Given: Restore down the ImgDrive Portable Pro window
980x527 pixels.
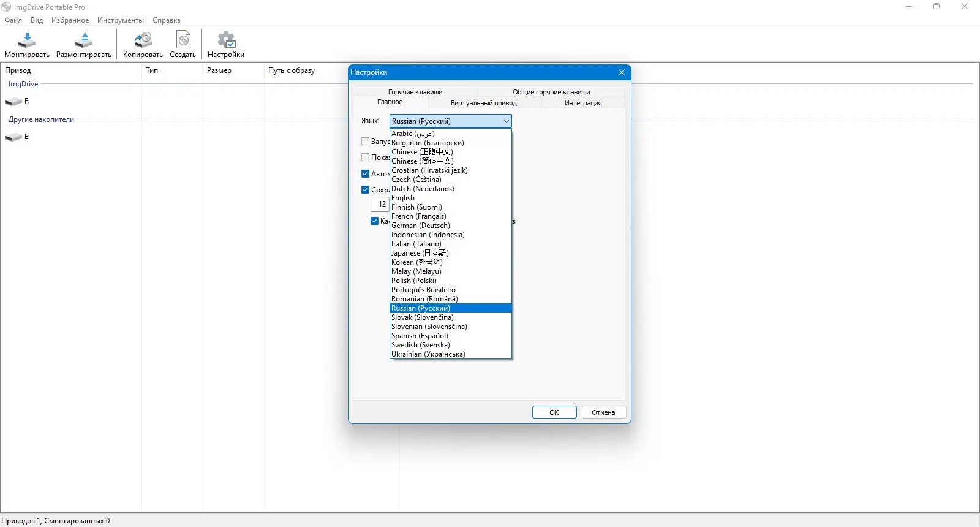Looking at the screenshot, I should [x=937, y=7].
